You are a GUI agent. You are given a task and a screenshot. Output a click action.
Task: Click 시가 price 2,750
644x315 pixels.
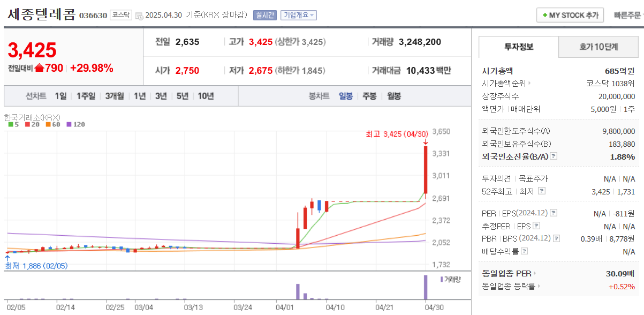point(187,70)
